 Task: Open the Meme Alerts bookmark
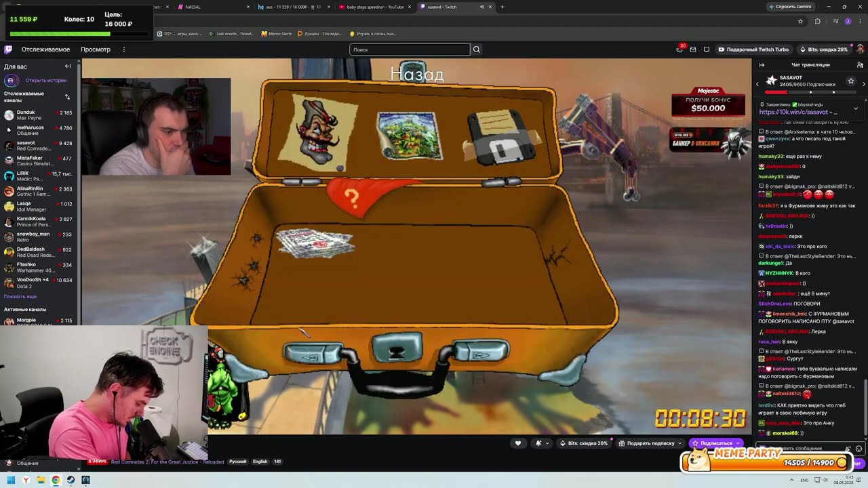pos(276,33)
